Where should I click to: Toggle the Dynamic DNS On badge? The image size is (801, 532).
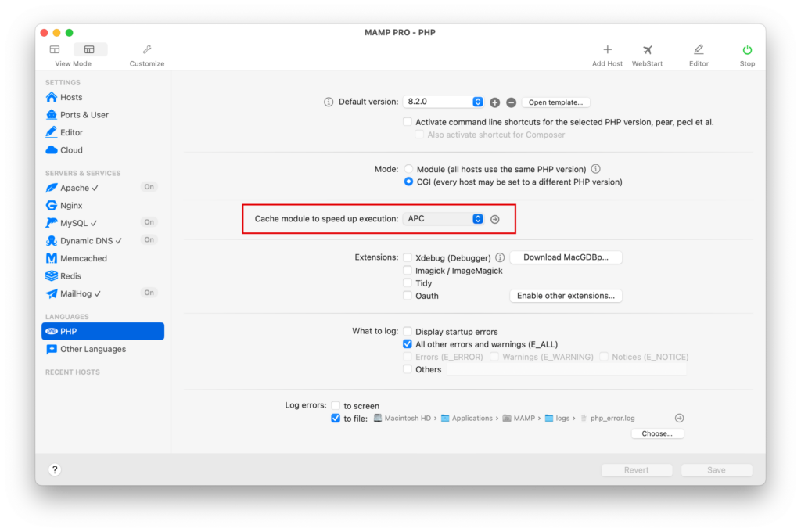[x=149, y=239]
